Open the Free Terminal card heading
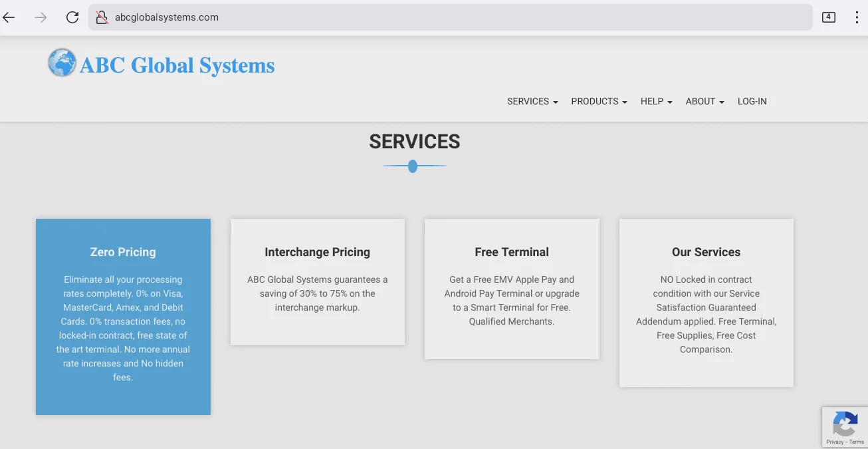This screenshot has height=449, width=868. point(512,252)
